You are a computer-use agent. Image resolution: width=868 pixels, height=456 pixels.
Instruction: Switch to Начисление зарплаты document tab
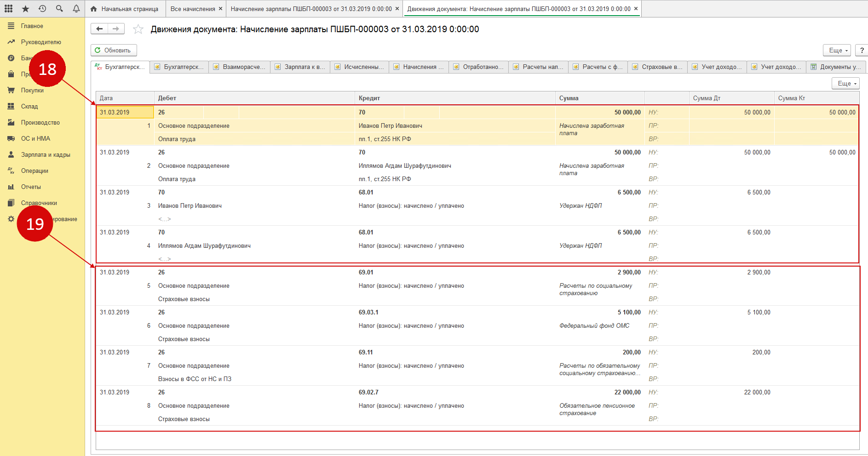coord(311,9)
